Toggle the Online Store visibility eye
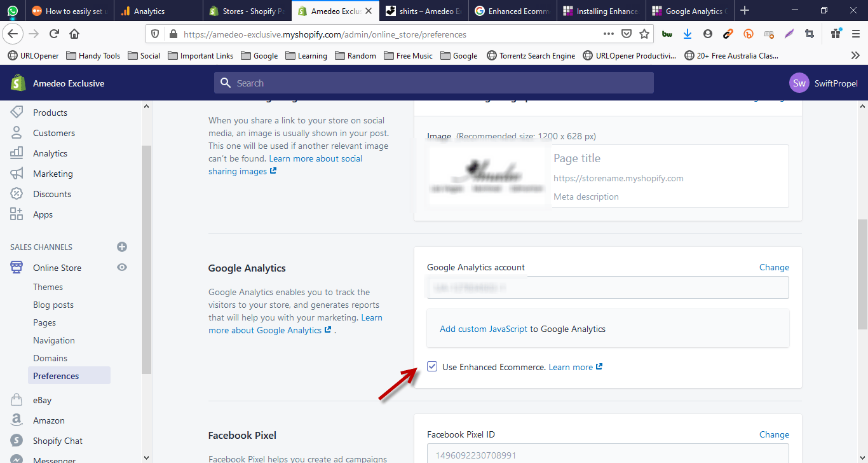 (121, 267)
